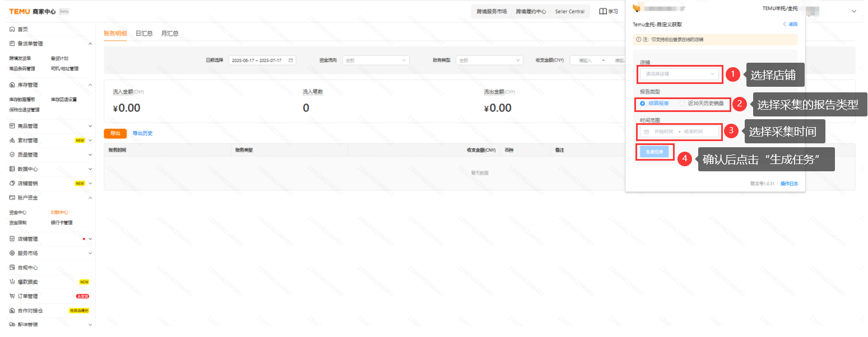Click the 合规中心 menu icon
The height and width of the screenshot is (337, 868).
pyautogui.click(x=12, y=268)
